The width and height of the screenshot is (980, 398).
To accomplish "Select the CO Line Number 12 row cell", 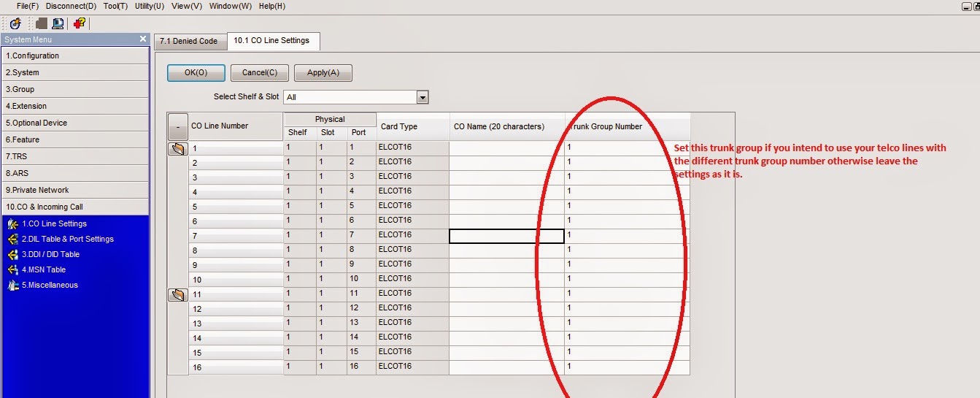I will click(x=236, y=309).
